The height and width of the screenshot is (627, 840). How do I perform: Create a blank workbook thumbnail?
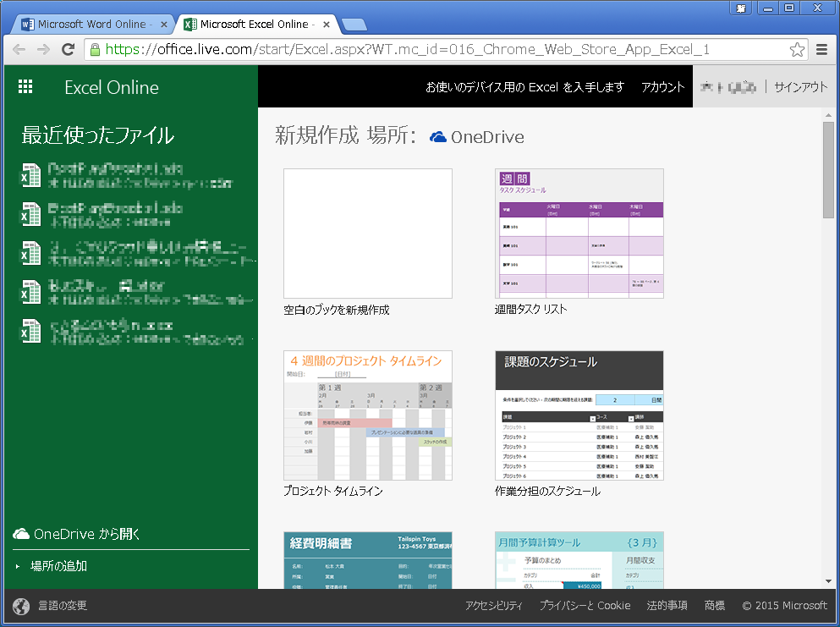367,234
